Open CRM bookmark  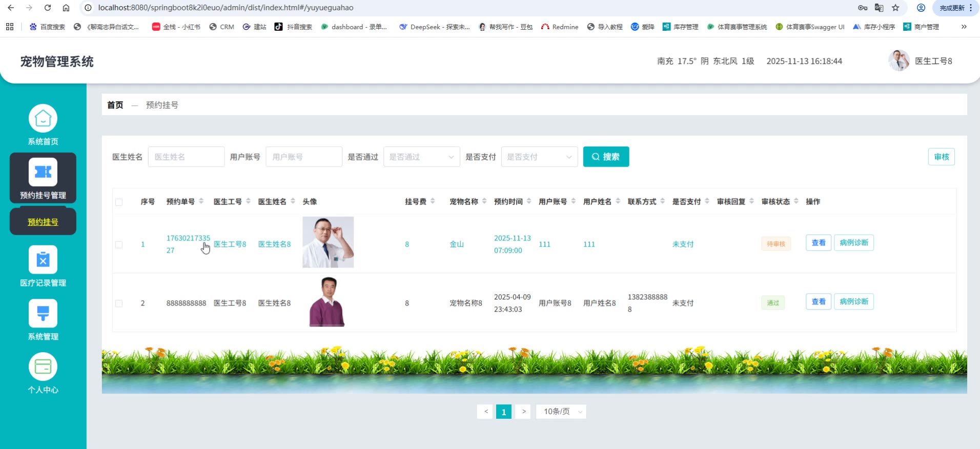222,27
